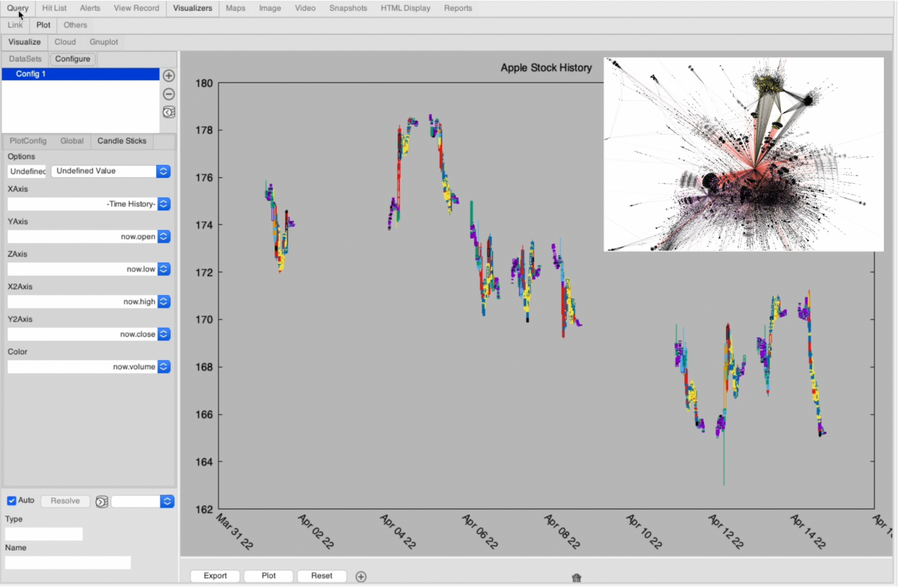Click the trash icon below the plot area
The width and height of the screenshot is (898, 588).
pos(576,577)
